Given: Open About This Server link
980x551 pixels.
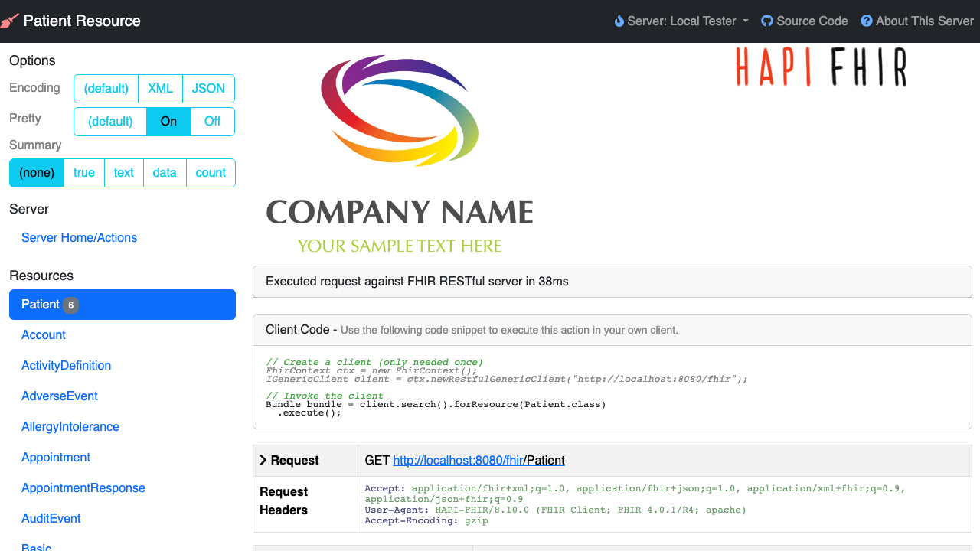Looking at the screenshot, I should pyautogui.click(x=917, y=21).
